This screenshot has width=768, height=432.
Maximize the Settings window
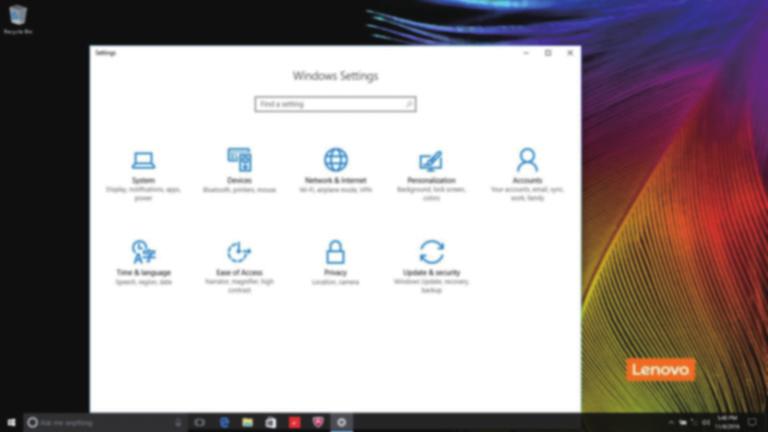click(548, 52)
